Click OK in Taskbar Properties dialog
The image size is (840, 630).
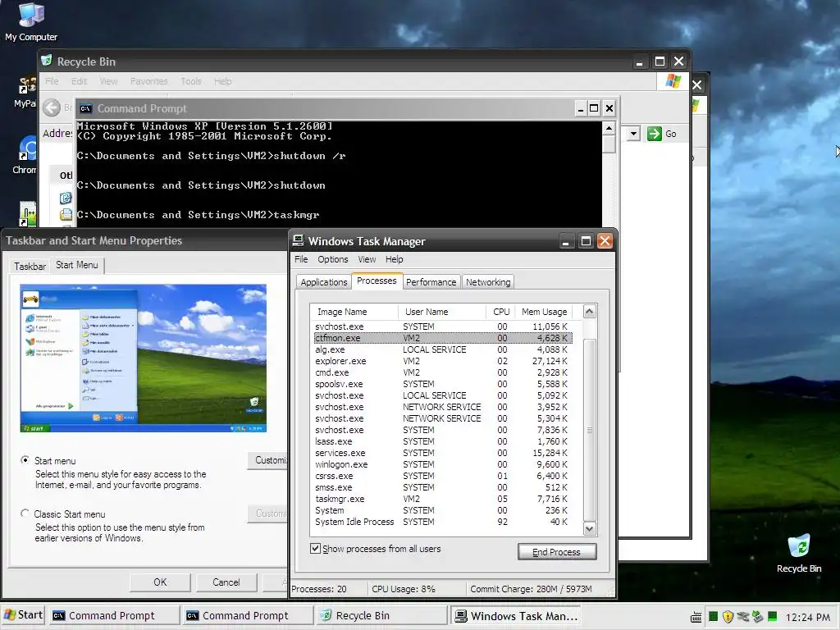coord(160,582)
